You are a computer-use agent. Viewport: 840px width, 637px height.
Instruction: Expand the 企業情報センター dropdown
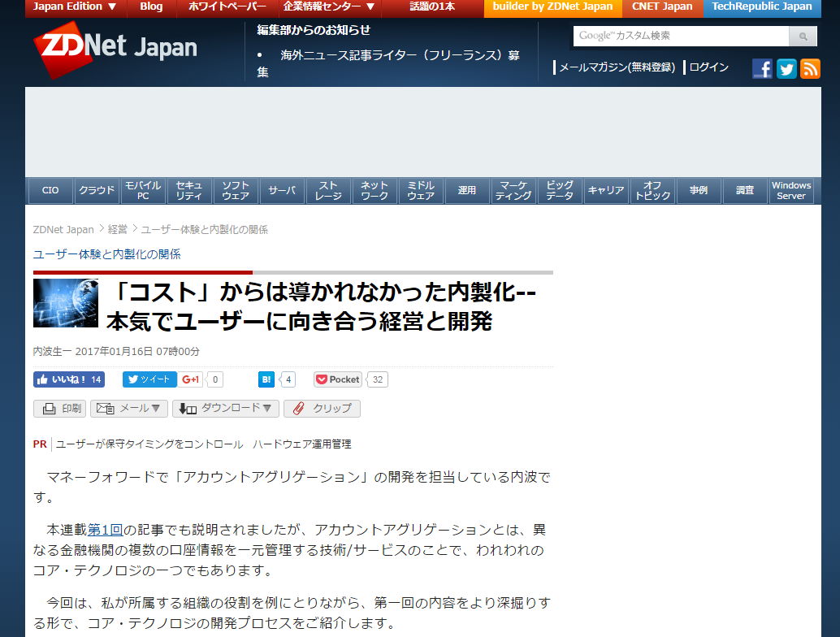coord(329,7)
